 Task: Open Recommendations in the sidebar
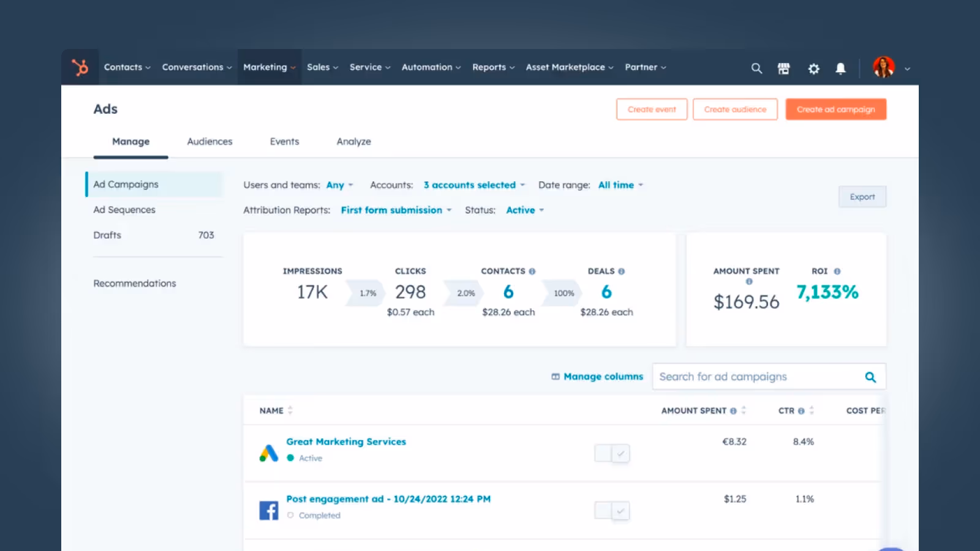(x=135, y=283)
